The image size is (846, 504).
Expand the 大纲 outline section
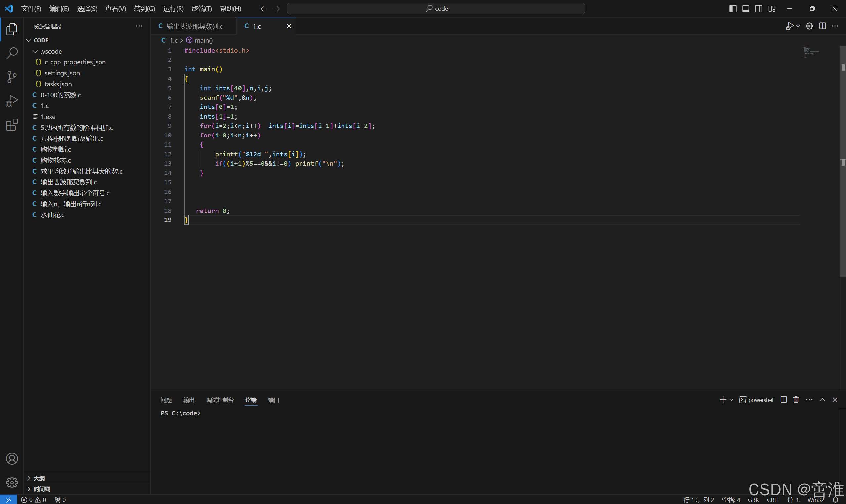39,478
